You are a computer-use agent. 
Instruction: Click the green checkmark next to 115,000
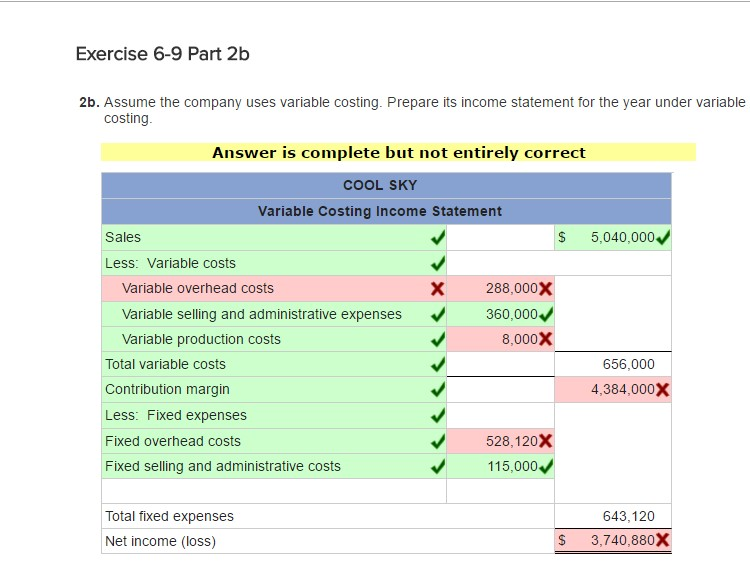click(x=546, y=466)
